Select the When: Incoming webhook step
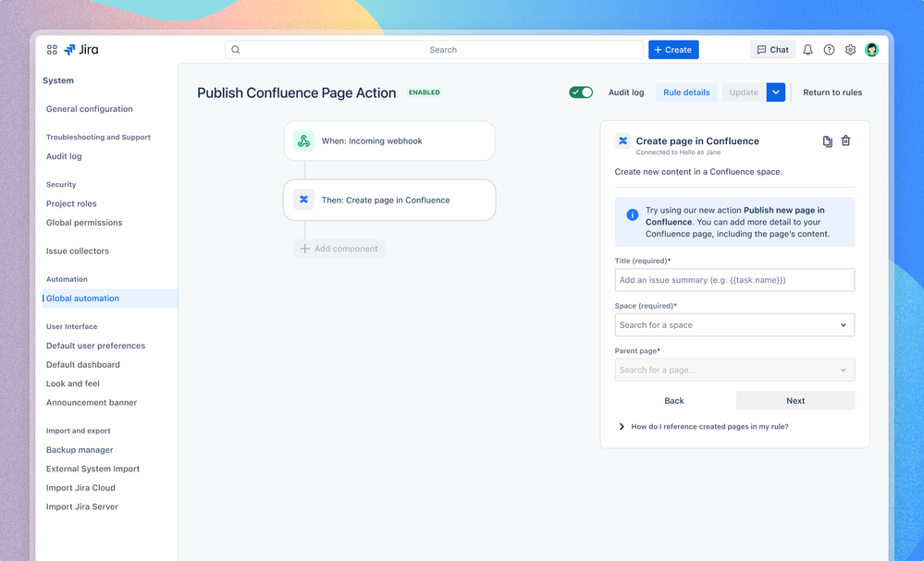 (x=389, y=141)
